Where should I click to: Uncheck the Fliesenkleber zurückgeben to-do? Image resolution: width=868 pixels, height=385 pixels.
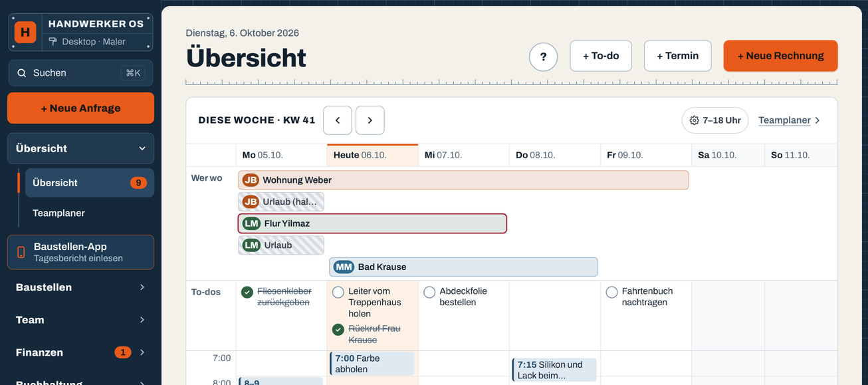[247, 292]
